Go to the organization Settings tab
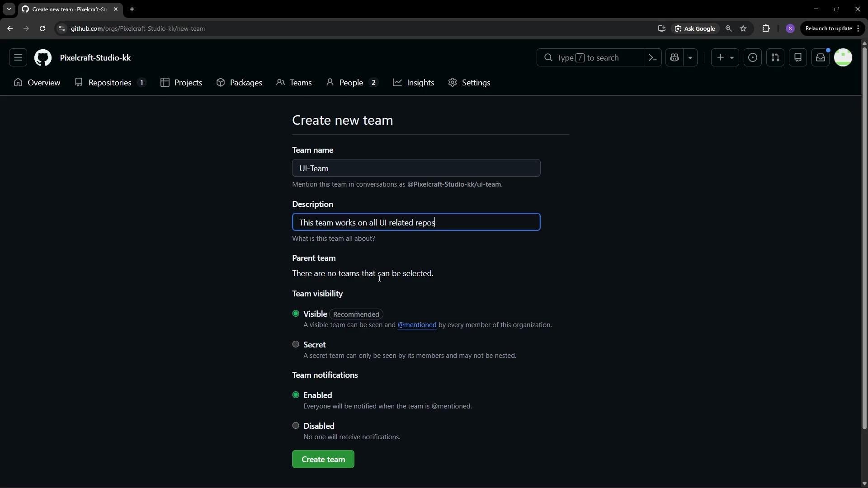The height and width of the screenshot is (488, 868). (469, 83)
